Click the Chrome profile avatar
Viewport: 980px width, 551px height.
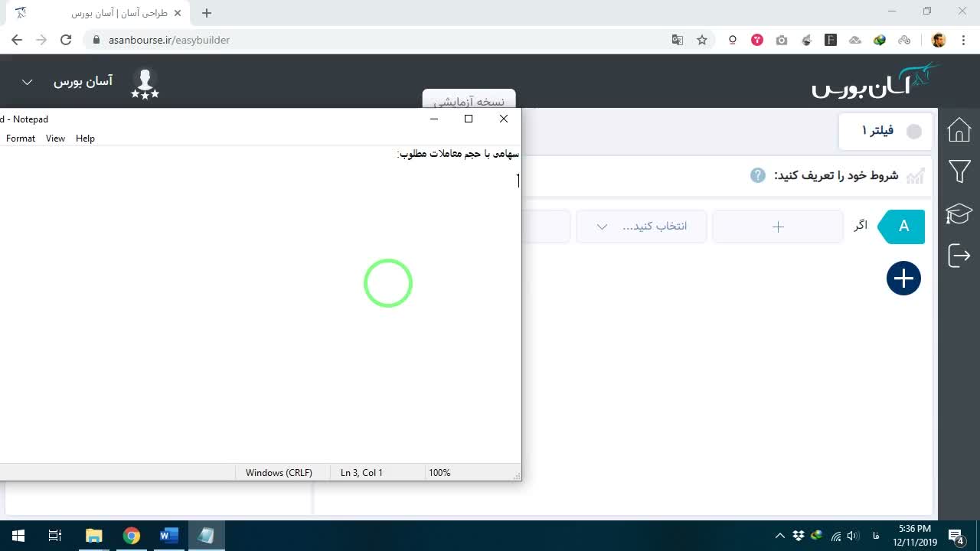[939, 40]
